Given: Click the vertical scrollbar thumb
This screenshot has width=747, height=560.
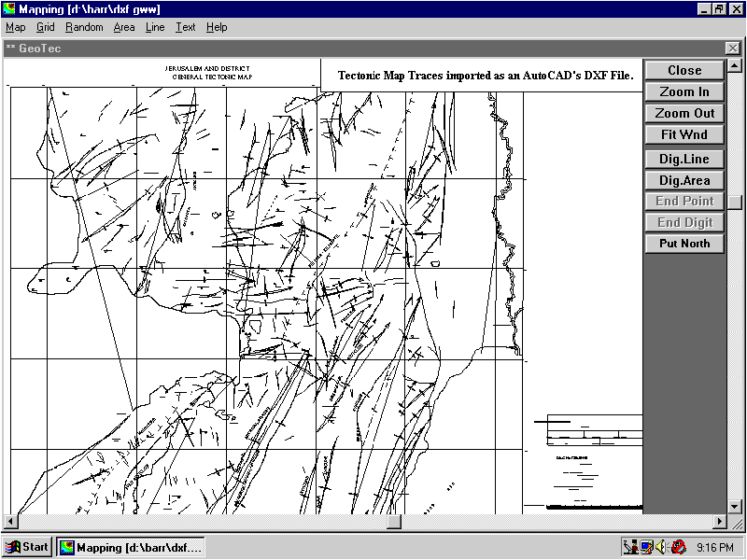Looking at the screenshot, I should (x=735, y=203).
